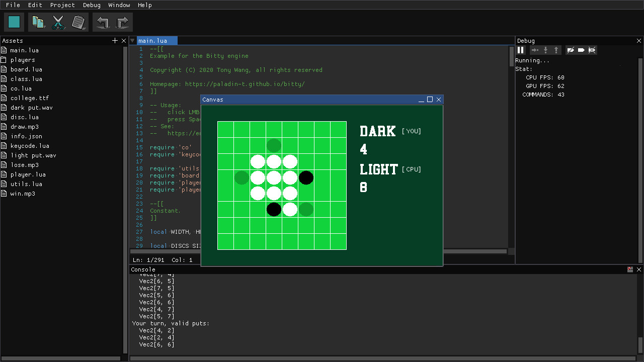Open the Debug menu
Image resolution: width=644 pixels, height=362 pixels.
[92, 5]
